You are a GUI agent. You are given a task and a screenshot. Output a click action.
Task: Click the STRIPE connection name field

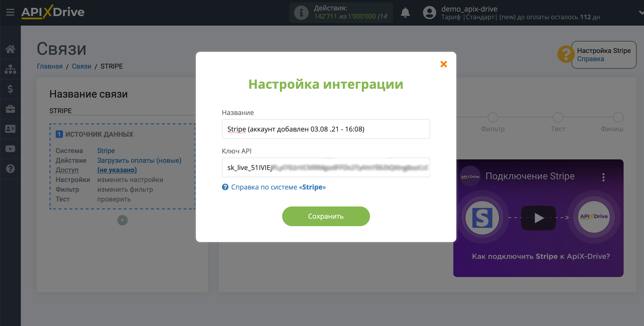pyautogui.click(x=122, y=111)
